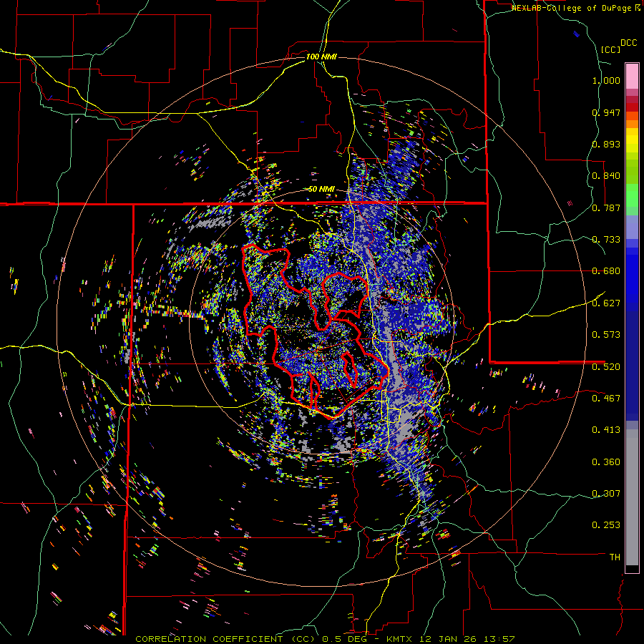Screen dimensions: 644x644
Task: Select the 1.000 legend value
Action: point(606,80)
